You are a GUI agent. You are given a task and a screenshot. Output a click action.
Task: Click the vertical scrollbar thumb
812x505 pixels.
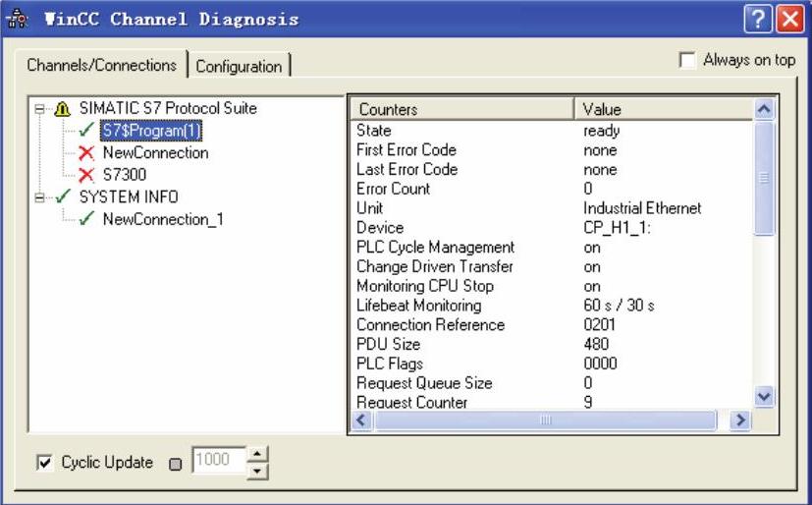[x=764, y=178]
